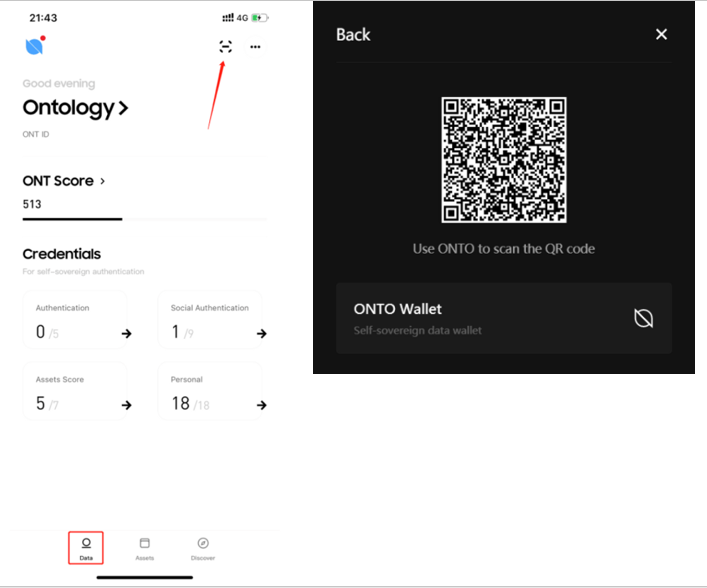
Task: Click the ONT Score progress bar
Action: 144,219
